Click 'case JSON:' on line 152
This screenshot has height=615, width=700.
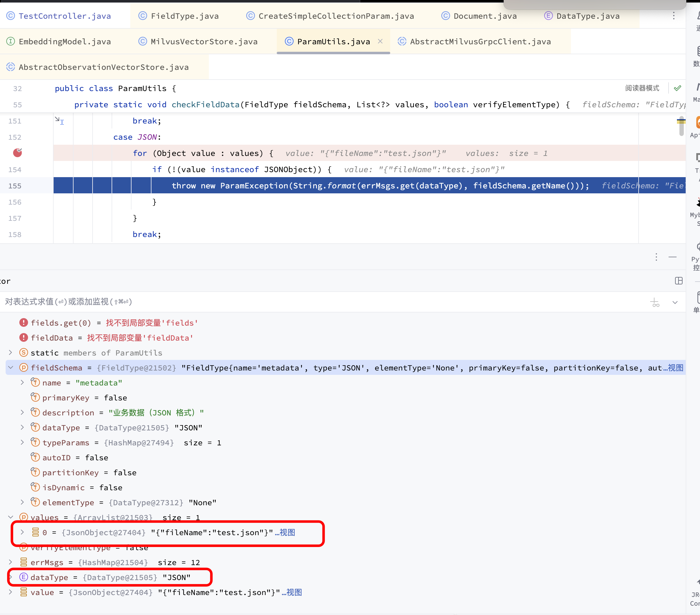[137, 137]
